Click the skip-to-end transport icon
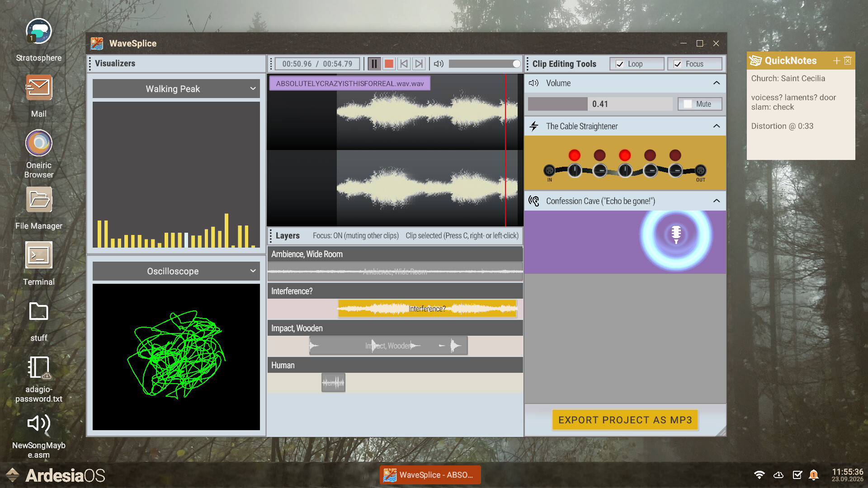Image resolution: width=868 pixels, height=488 pixels. click(419, 64)
